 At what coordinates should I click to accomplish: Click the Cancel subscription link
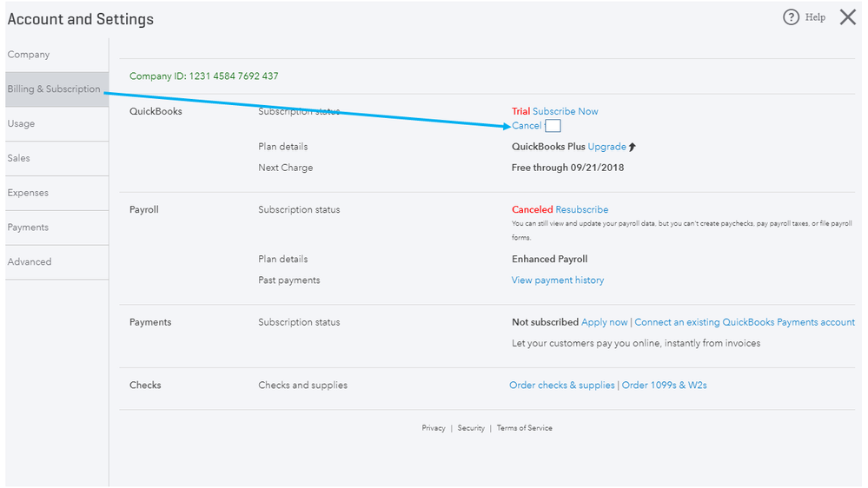point(527,126)
